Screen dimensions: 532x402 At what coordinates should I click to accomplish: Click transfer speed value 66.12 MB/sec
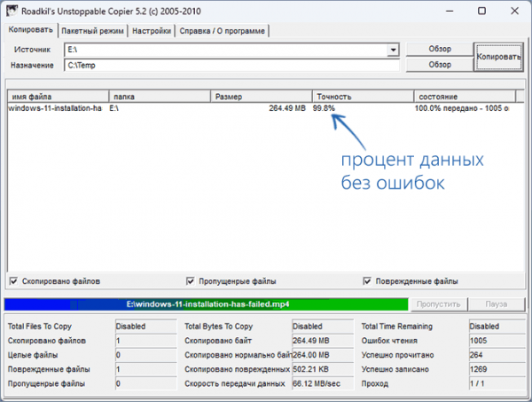[x=323, y=383]
